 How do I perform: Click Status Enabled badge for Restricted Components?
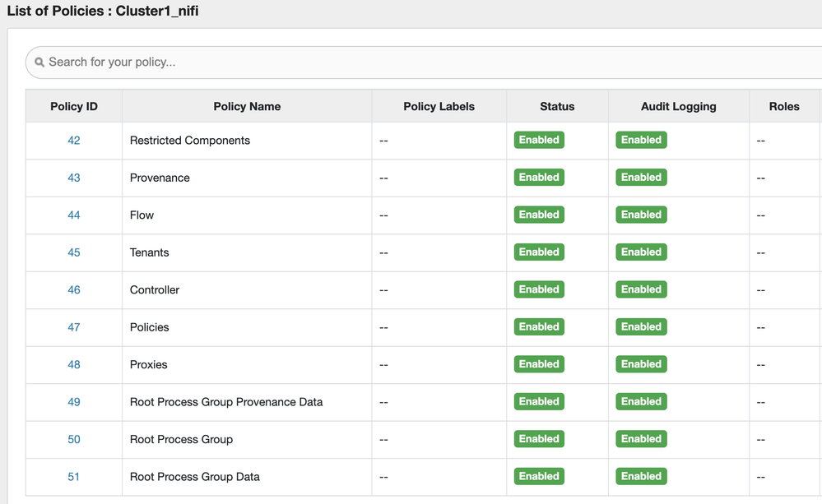(539, 140)
